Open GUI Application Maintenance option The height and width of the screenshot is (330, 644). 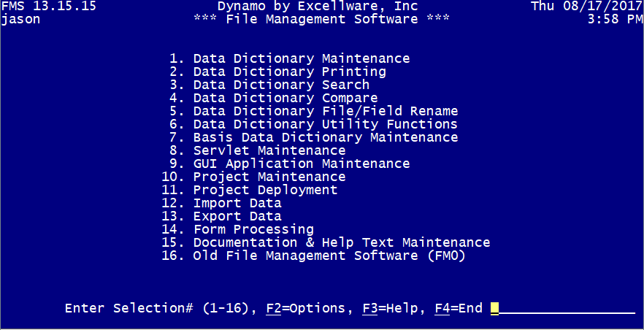click(301, 164)
